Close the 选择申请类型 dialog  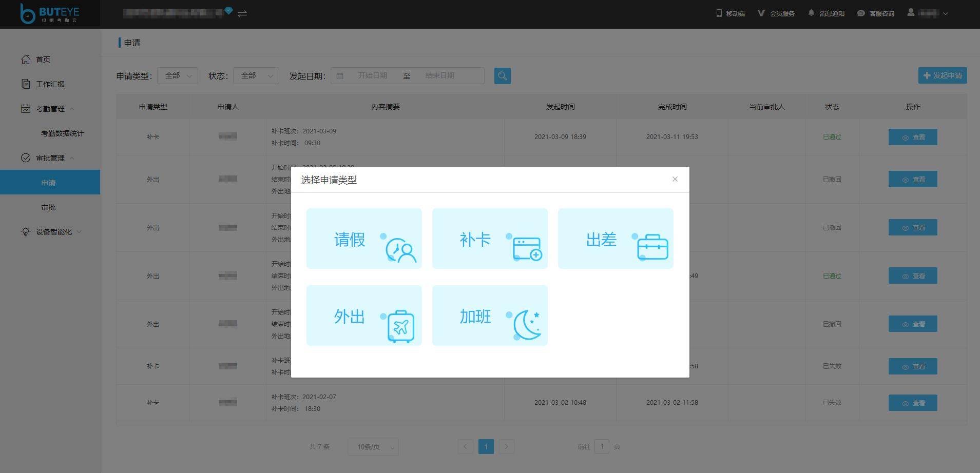tap(675, 179)
